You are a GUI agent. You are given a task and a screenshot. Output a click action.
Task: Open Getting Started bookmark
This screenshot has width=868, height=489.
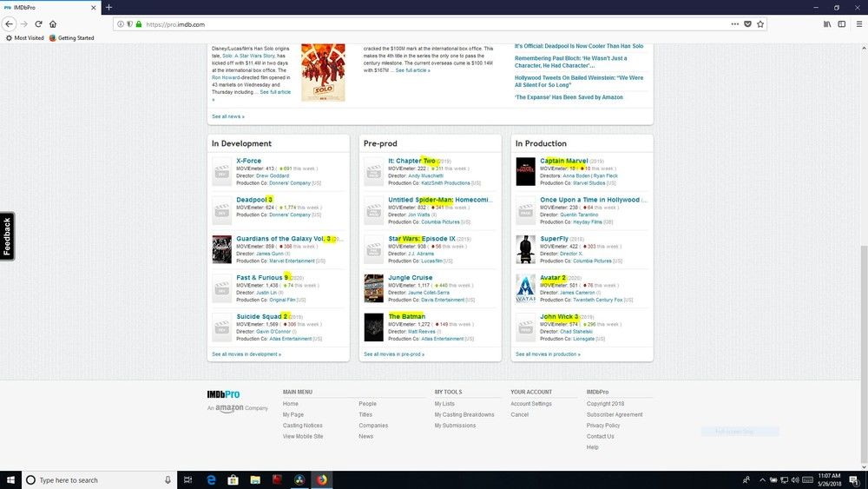tap(71, 37)
